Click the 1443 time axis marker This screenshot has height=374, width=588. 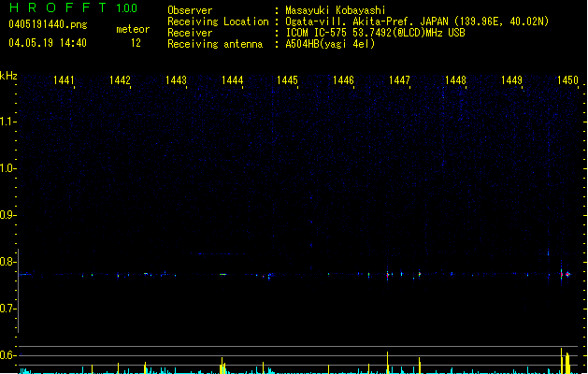176,79
